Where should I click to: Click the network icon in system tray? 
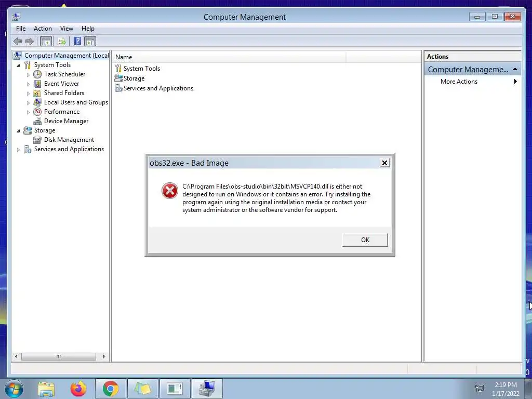[x=480, y=388]
